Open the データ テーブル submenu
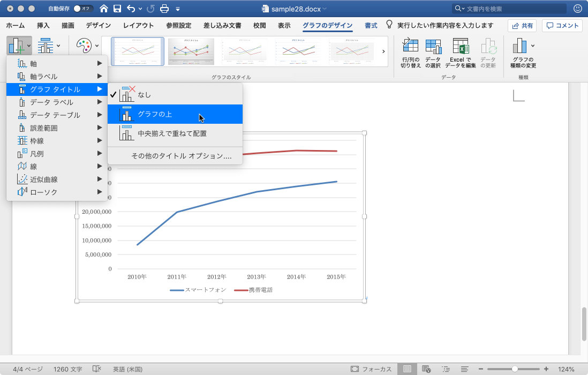The height and width of the screenshot is (375, 588). coord(57,115)
